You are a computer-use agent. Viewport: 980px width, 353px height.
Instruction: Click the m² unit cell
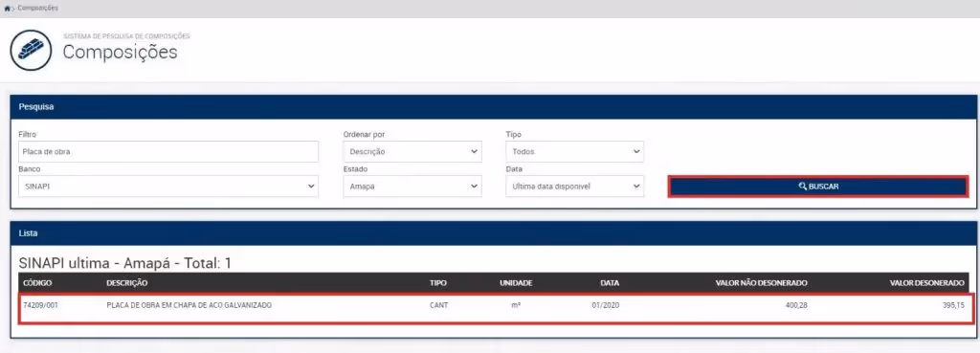[x=516, y=305]
